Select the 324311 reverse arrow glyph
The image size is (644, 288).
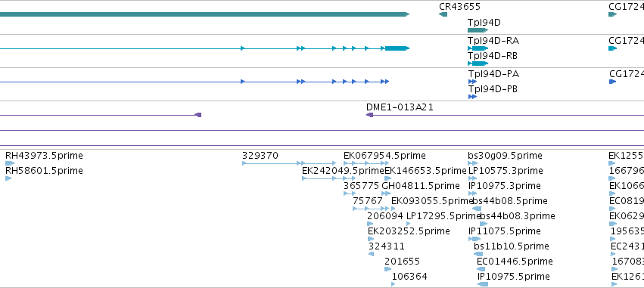[x=371, y=254]
